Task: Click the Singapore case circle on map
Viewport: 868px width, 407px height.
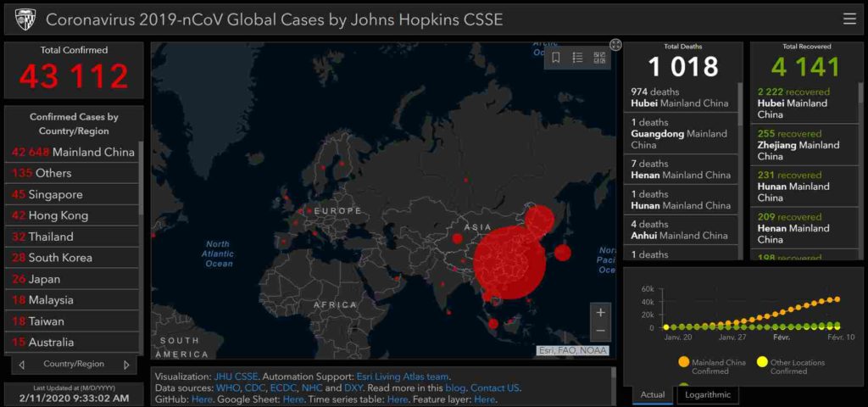Action: (493, 324)
